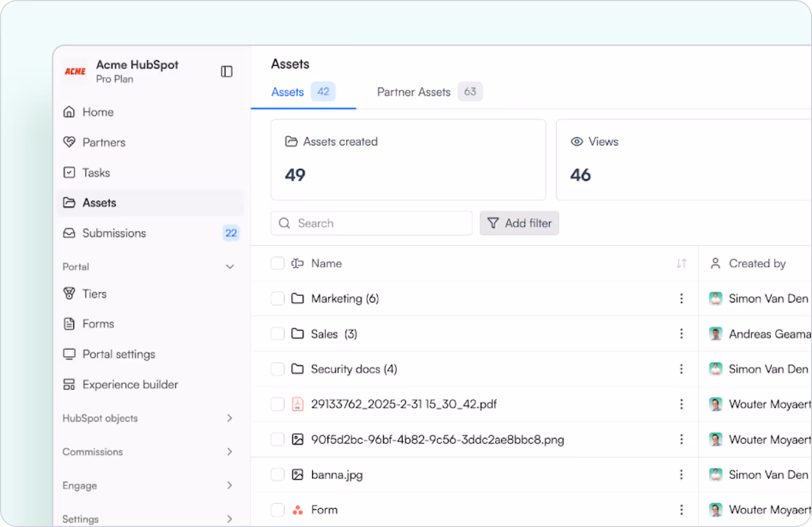This screenshot has width=812, height=527.
Task: Switch to the Partner Assets tab
Action: point(429,92)
